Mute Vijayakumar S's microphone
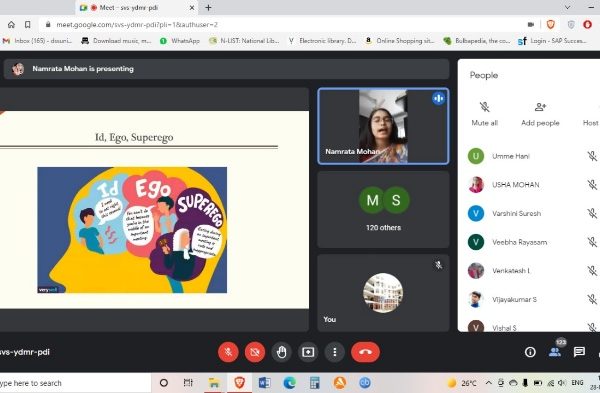This screenshot has height=393, width=600. point(592,300)
